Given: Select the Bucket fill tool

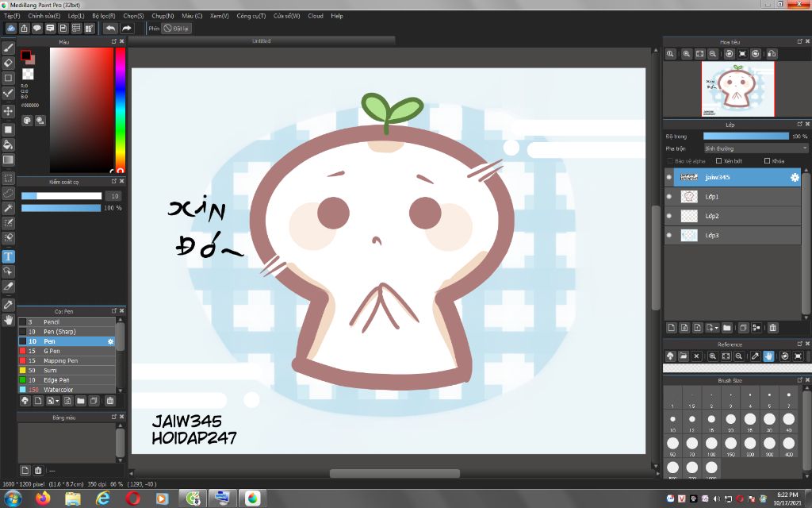Looking at the screenshot, I should (8, 144).
